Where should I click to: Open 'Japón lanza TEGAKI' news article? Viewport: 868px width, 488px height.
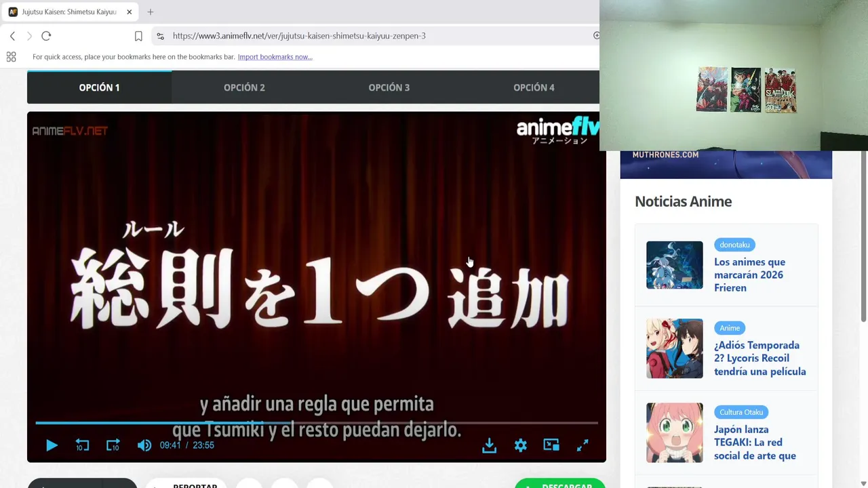pyautogui.click(x=755, y=443)
